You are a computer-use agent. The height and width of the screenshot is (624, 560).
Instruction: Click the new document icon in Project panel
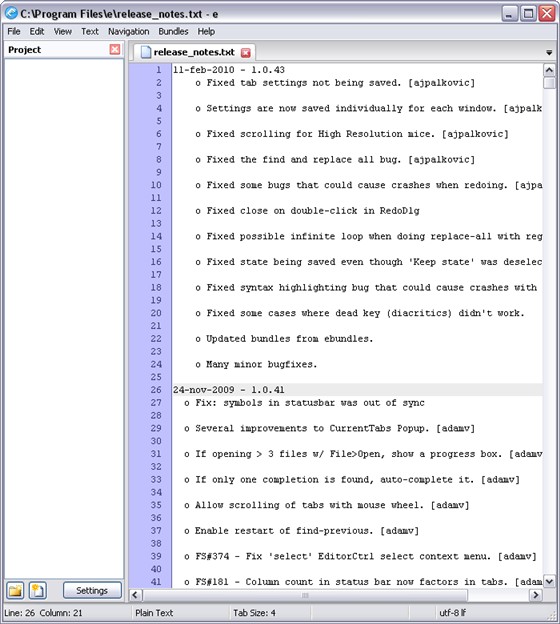click(x=38, y=590)
